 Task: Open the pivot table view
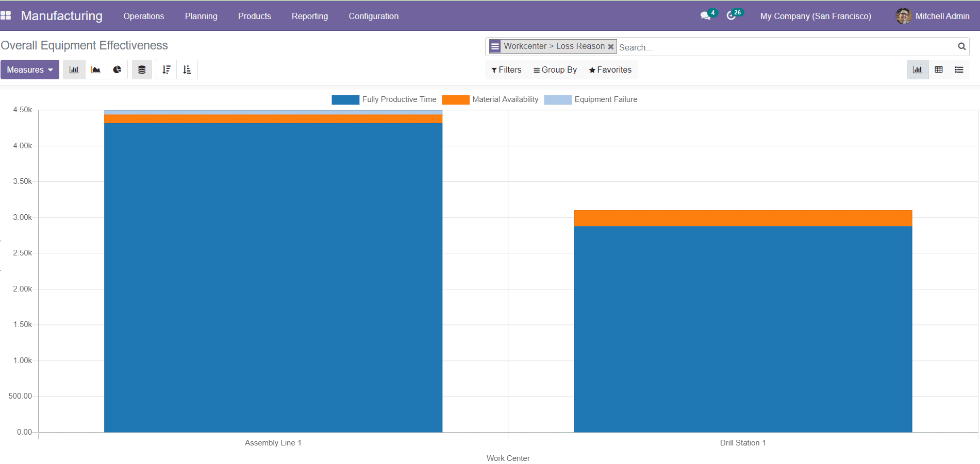[939, 69]
